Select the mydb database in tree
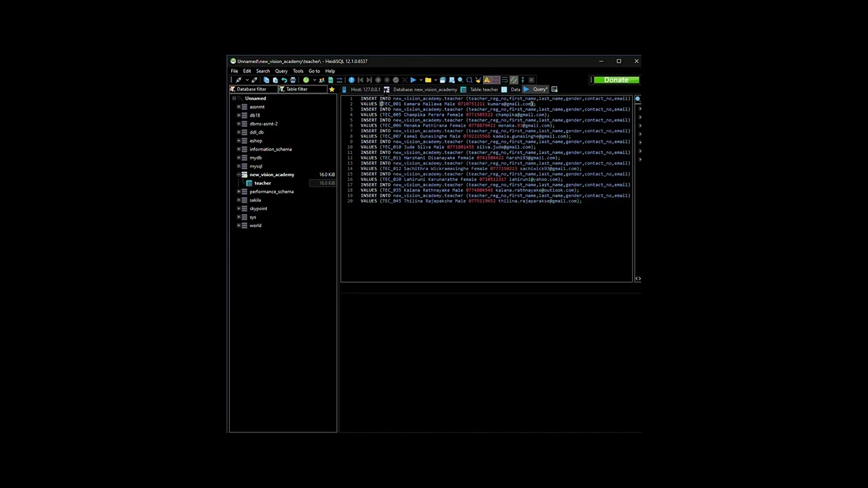 (256, 158)
